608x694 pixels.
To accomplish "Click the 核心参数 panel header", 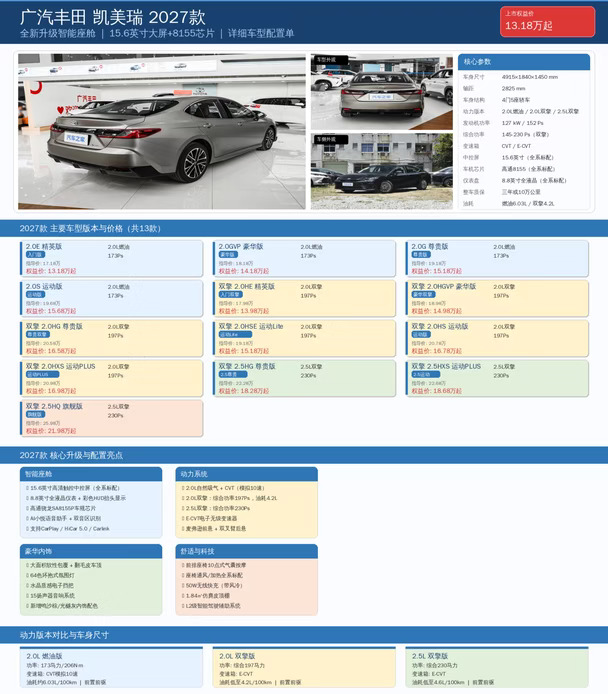I will [x=524, y=62].
